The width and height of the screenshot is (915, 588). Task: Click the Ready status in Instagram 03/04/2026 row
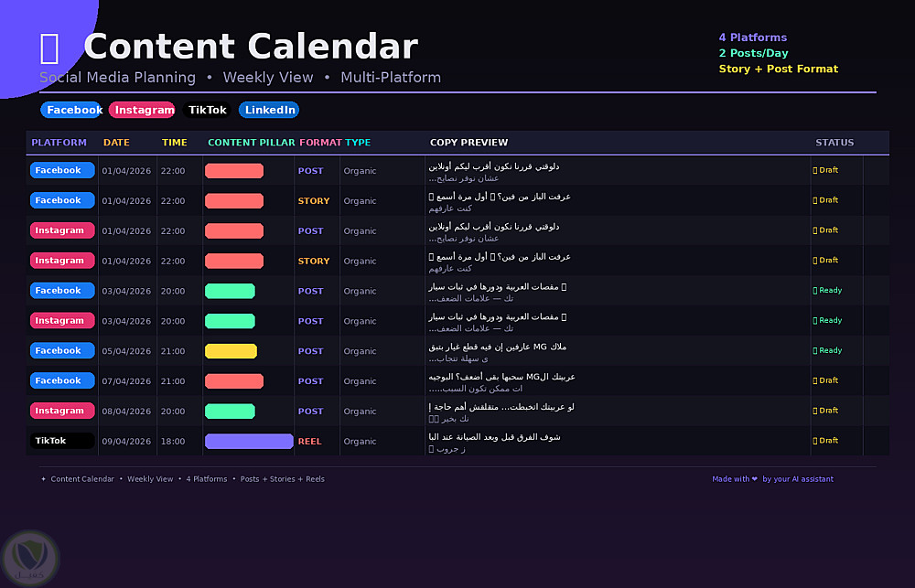point(827,320)
